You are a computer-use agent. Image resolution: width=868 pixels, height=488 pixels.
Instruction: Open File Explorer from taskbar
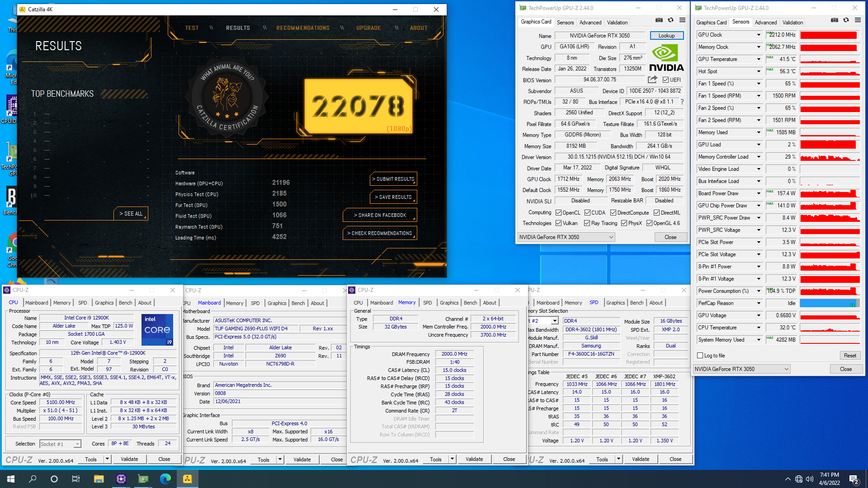(x=99, y=479)
